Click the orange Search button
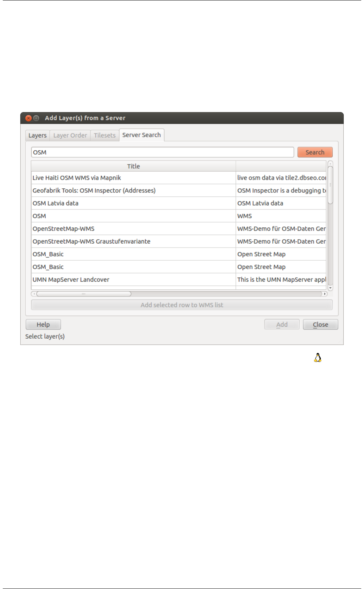Image resolution: width=364 pixels, height=589 pixels. 315,152
